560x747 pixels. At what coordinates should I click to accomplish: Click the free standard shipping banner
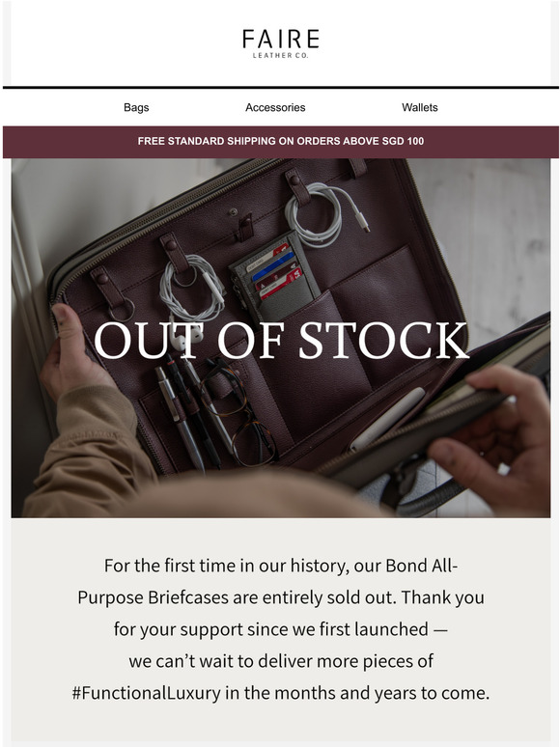point(280,142)
